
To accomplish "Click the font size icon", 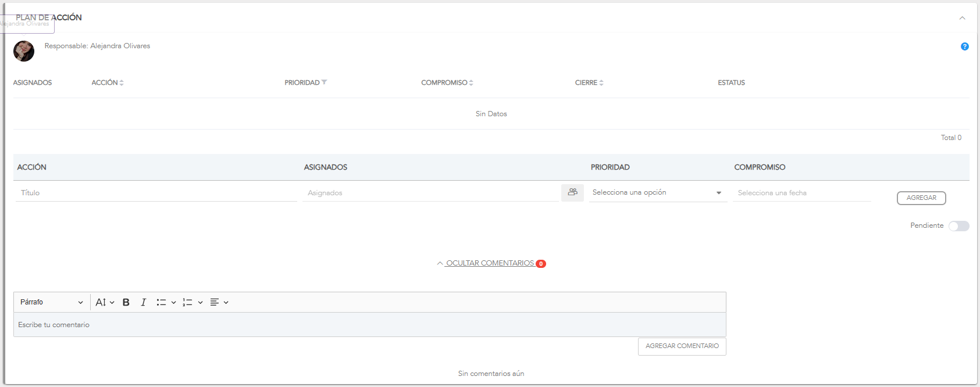I will click(101, 302).
